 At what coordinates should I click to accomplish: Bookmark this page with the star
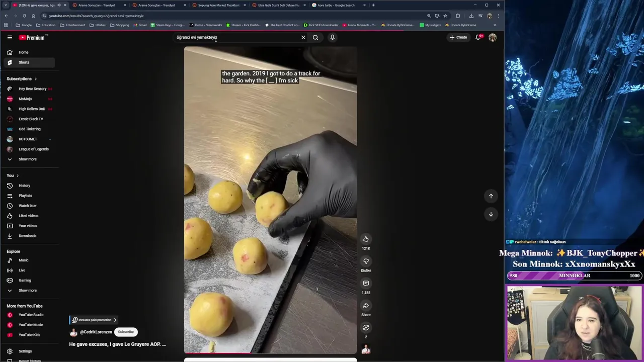[445, 16]
